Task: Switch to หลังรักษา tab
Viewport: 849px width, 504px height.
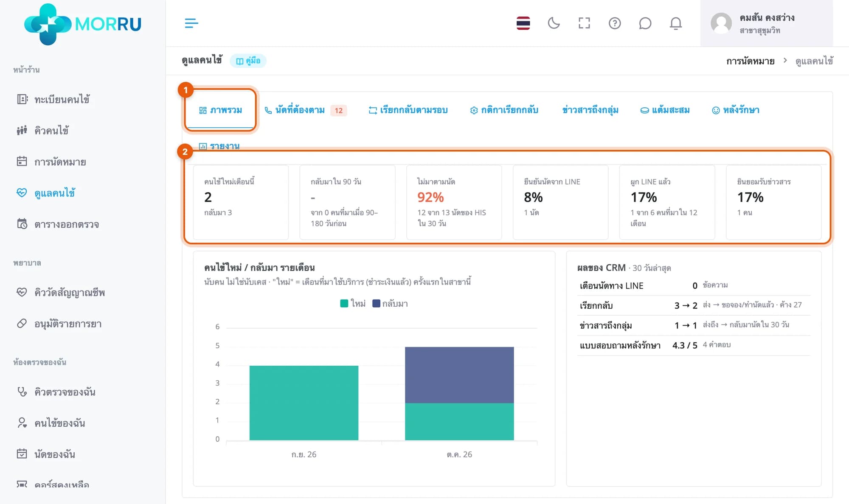Action: 735,110
